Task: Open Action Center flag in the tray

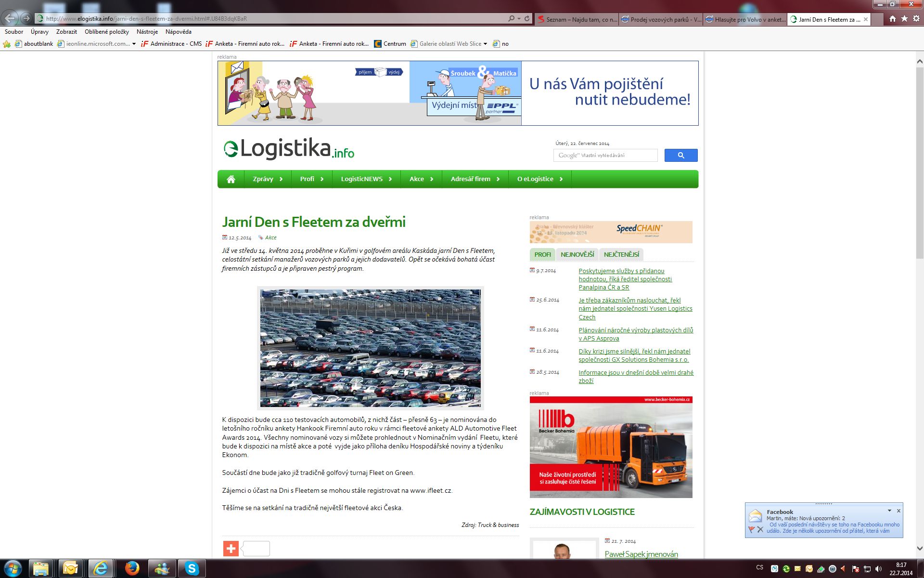Action: coord(856,569)
